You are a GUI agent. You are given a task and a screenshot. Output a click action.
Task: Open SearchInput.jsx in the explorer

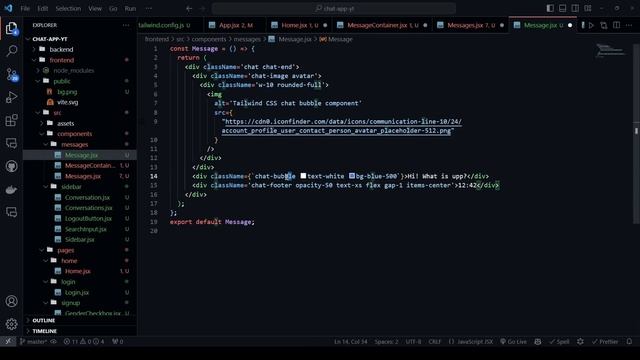[85, 229]
